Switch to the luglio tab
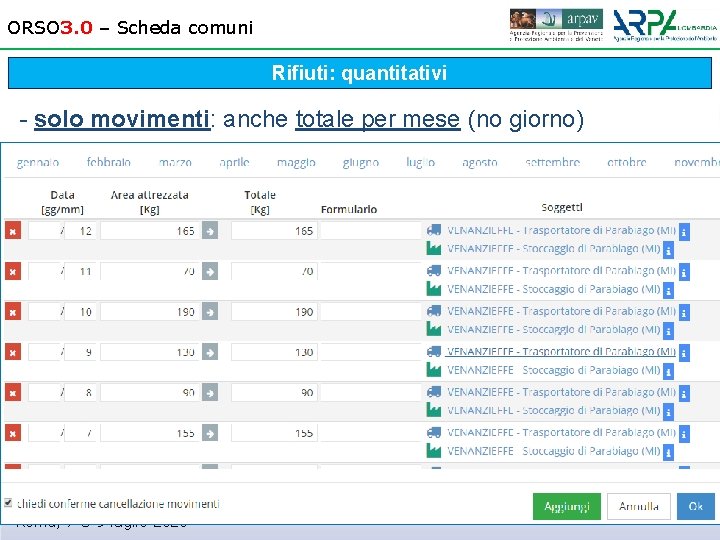The width and height of the screenshot is (720, 540). [x=420, y=162]
